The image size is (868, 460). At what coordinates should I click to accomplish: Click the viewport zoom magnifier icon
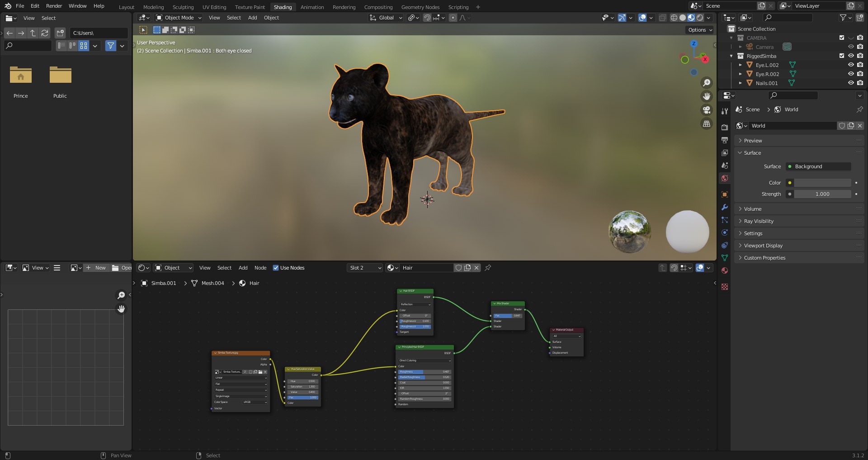706,83
